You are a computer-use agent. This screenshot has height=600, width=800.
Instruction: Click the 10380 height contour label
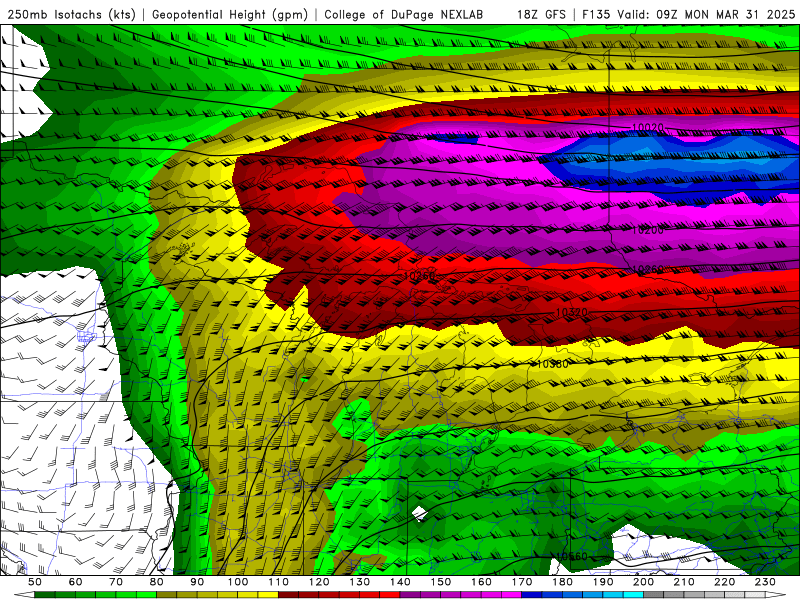pyautogui.click(x=553, y=364)
